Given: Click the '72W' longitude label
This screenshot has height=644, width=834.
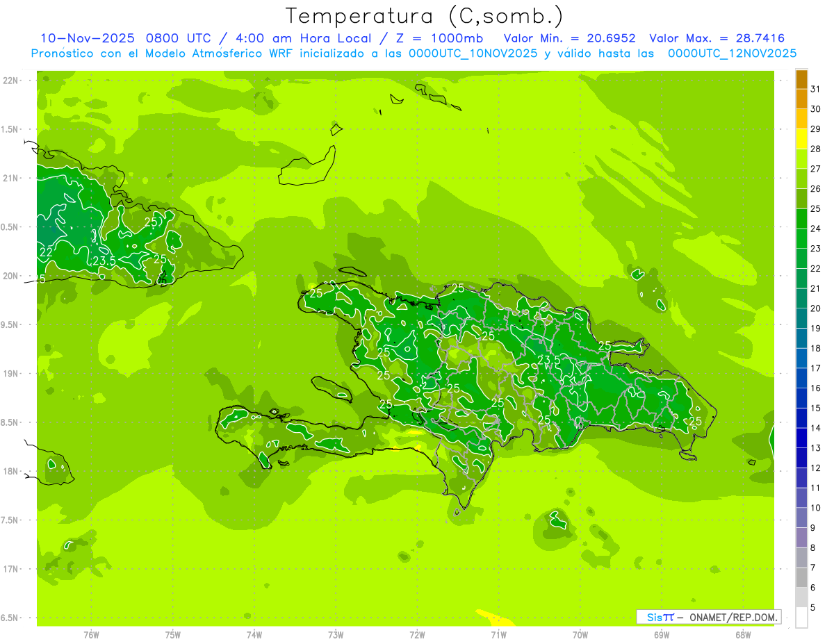Looking at the screenshot, I should 417,635.
